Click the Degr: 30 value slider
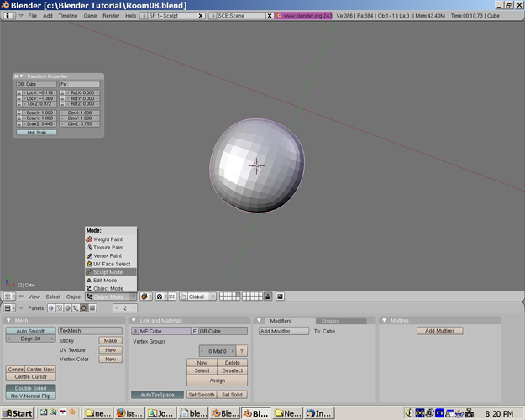 point(30,339)
